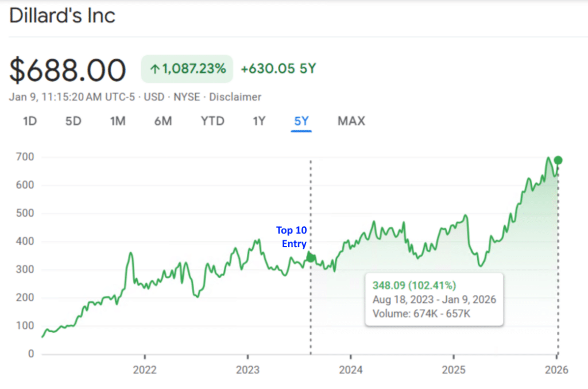
Task: Click the active 5Y tab
Action: point(301,121)
